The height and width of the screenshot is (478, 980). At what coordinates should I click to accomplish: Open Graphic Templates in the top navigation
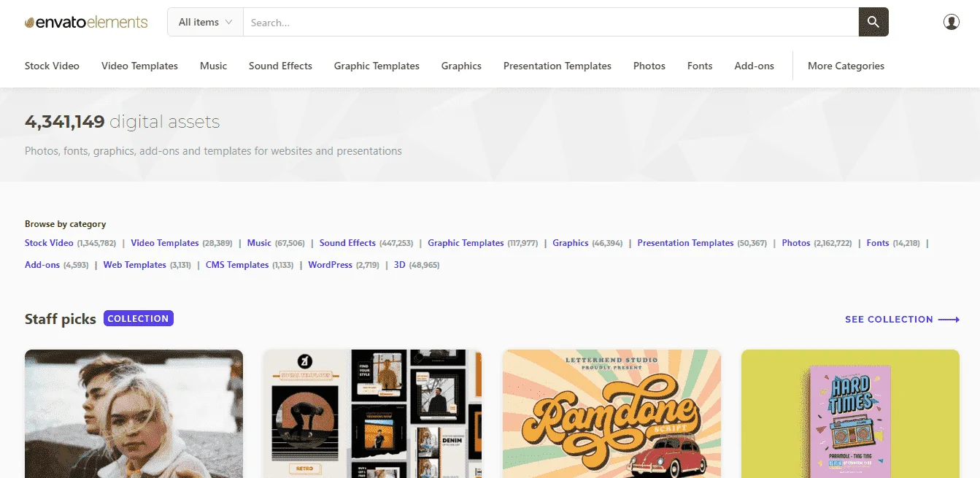coord(377,66)
